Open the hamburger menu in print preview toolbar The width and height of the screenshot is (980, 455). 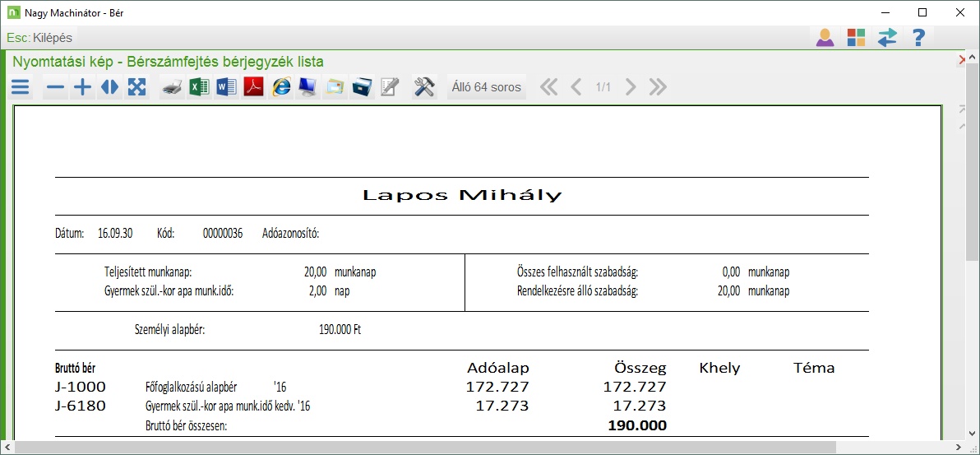pos(21,87)
